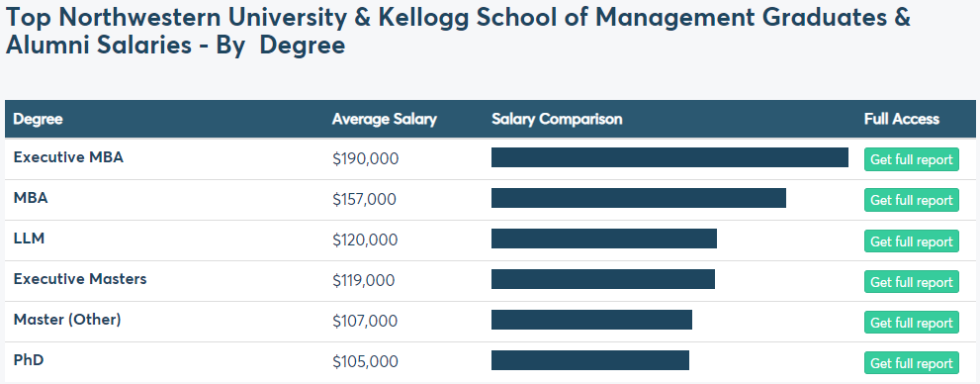
Task: Click the Executive Masters degree label
Action: click(80, 279)
